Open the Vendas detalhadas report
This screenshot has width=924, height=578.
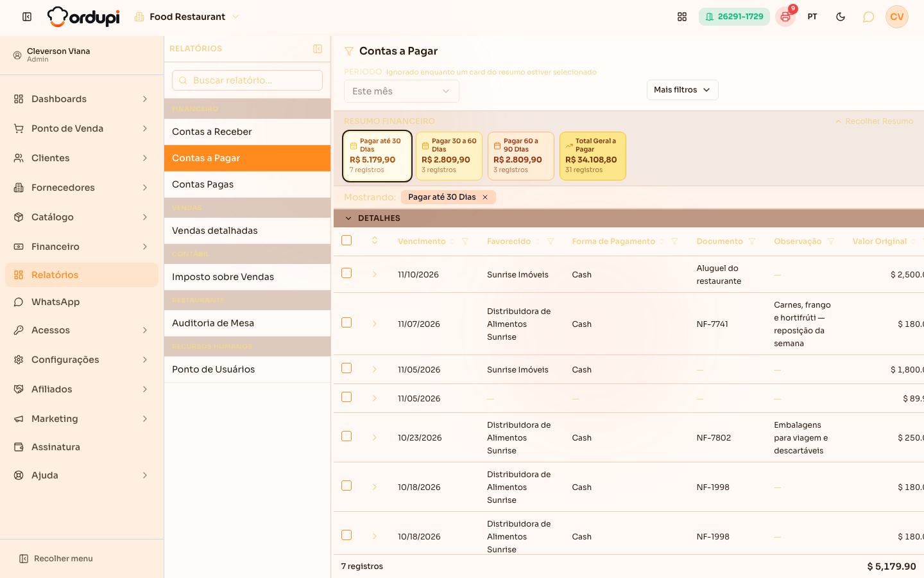[x=247, y=231]
